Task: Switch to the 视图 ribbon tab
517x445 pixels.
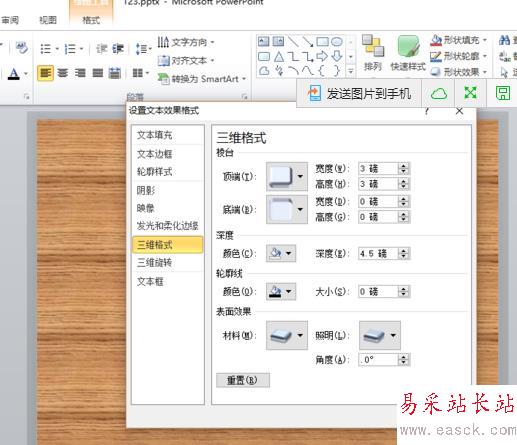Action: [x=48, y=20]
